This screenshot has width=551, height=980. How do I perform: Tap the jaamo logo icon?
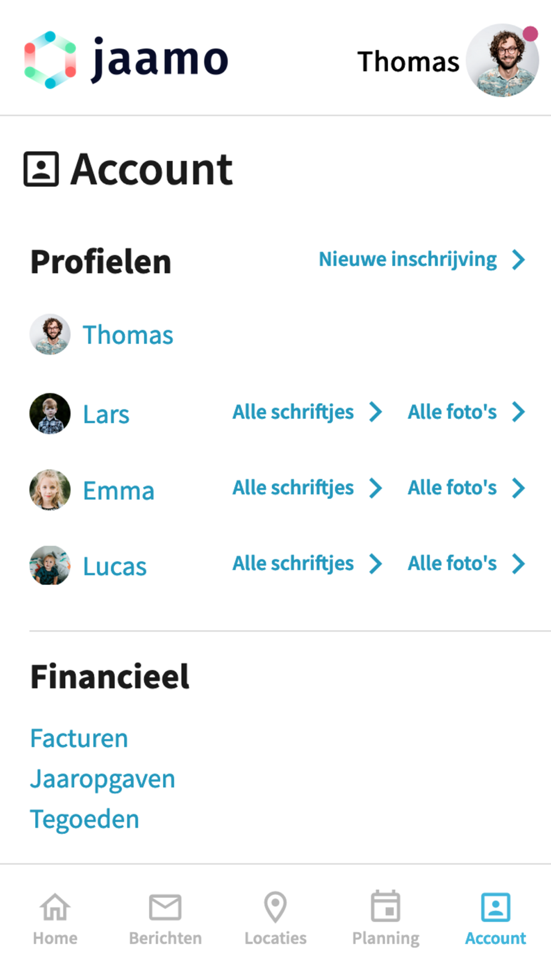[x=50, y=60]
